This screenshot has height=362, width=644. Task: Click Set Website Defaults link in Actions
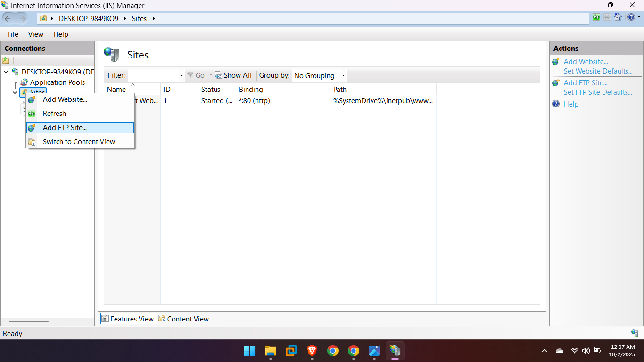tap(598, 71)
